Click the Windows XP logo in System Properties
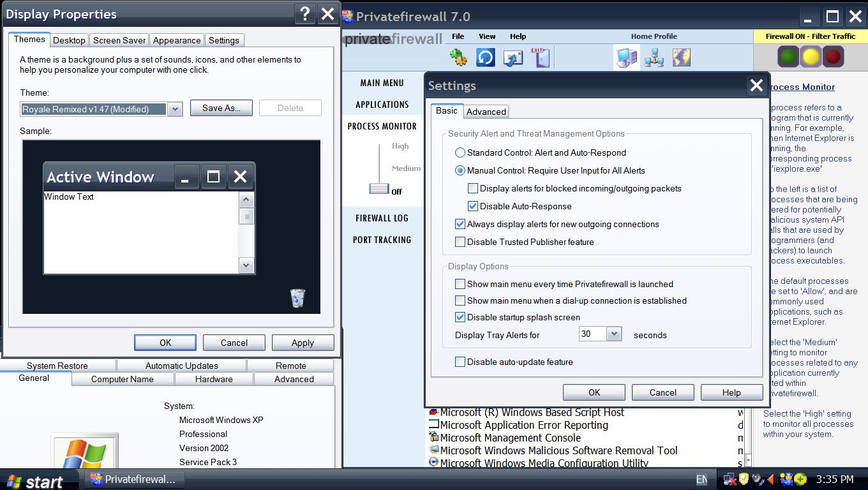Viewport: 868px width, 490px height. point(85,452)
